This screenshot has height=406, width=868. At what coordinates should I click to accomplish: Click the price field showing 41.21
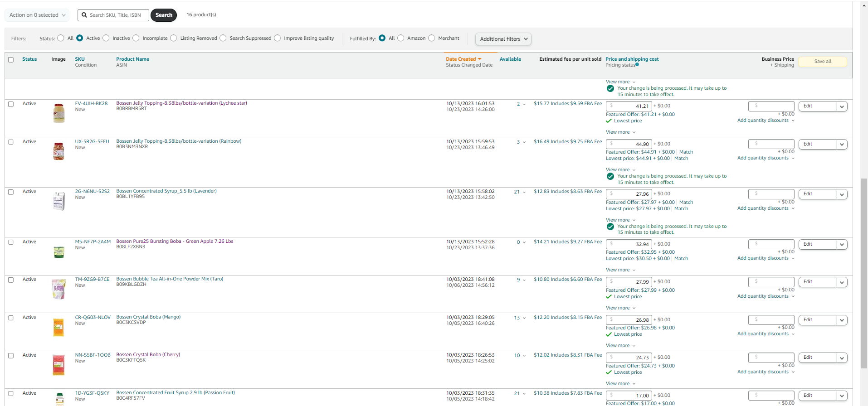[629, 106]
